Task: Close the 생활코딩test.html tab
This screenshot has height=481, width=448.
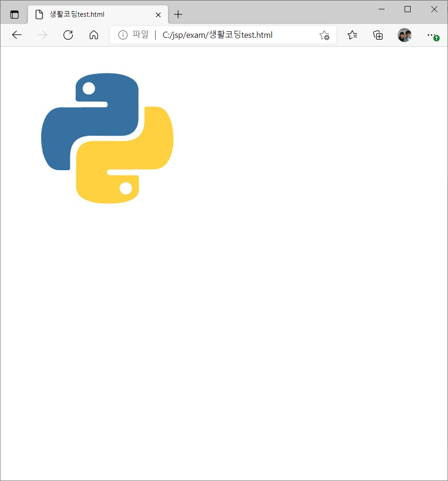Action: pos(158,15)
